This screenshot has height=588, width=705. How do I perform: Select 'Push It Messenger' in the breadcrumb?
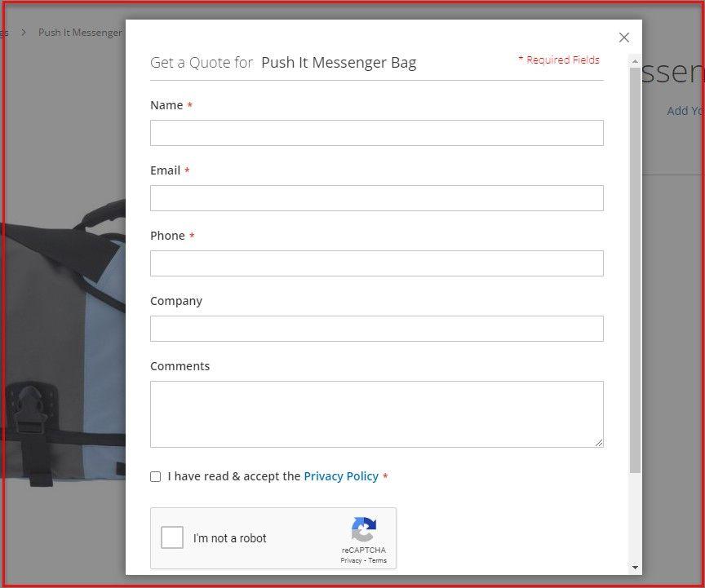[79, 33]
